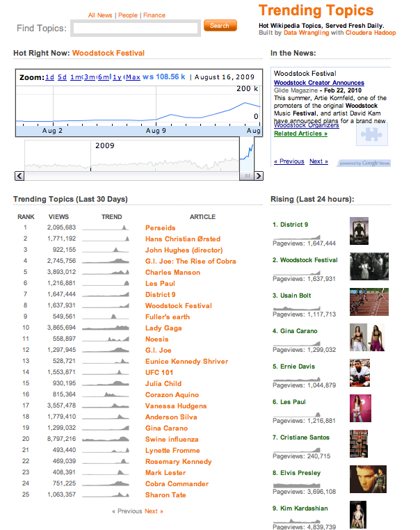Set chart zoom to 3m

(90, 77)
